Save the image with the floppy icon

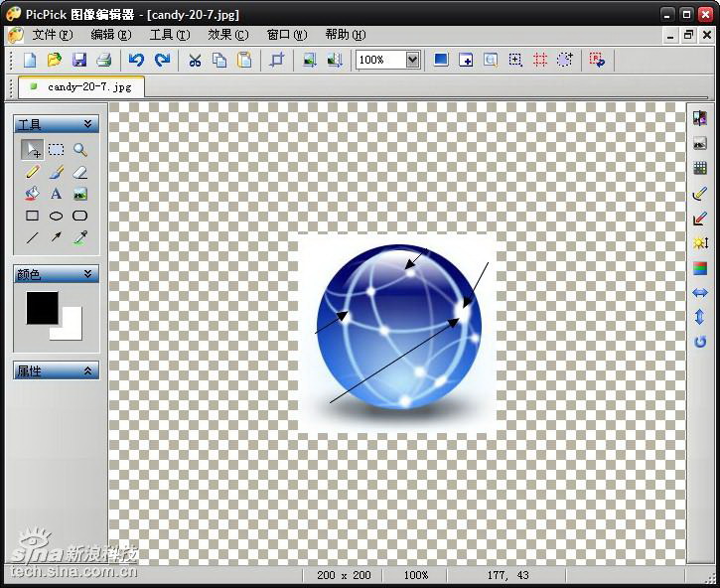point(79,60)
